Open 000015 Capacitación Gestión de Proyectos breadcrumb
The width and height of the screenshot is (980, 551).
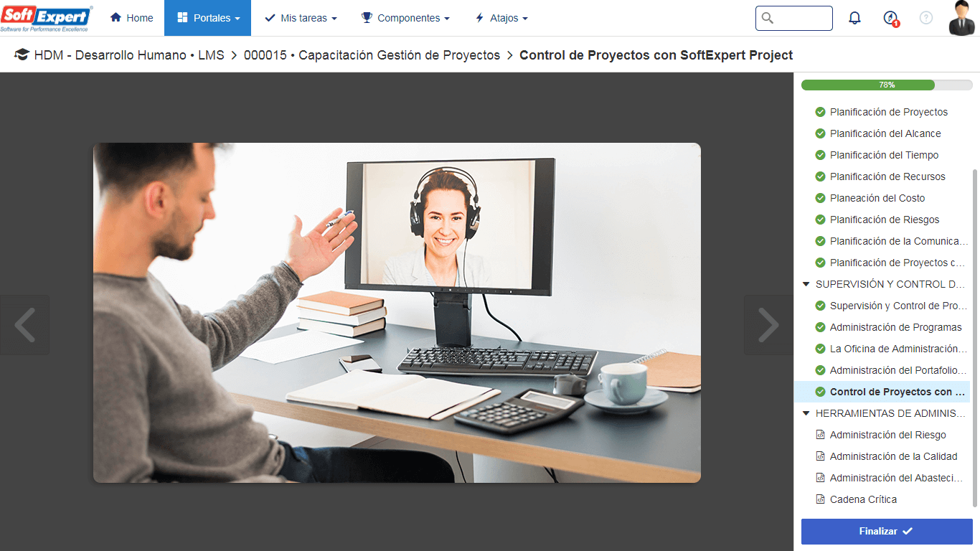point(372,55)
